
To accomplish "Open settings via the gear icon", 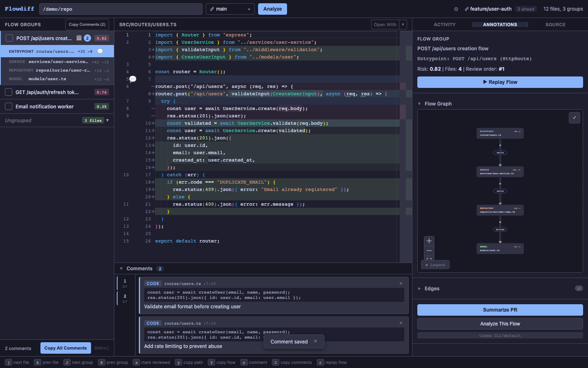I will [x=456, y=9].
